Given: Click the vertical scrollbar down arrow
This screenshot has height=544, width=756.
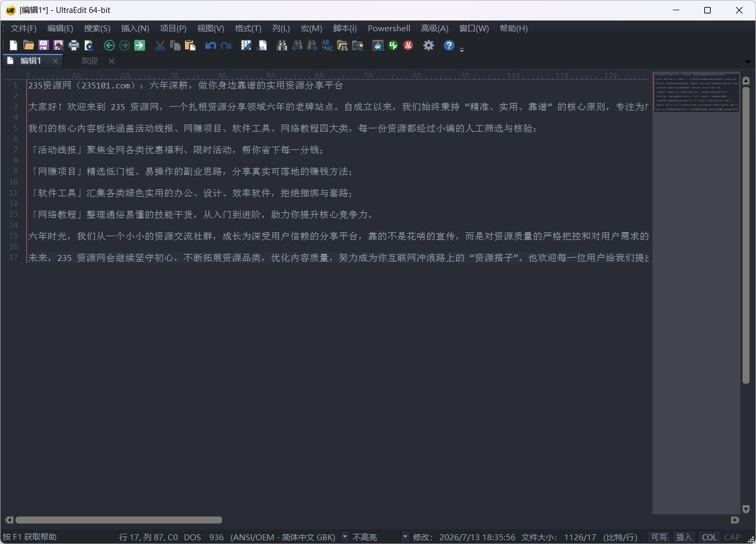Looking at the screenshot, I should [746, 509].
